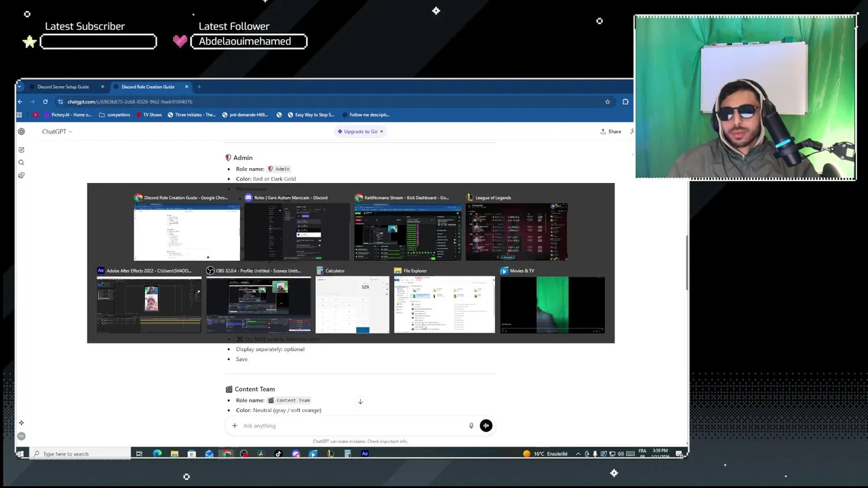Select the Discord Role Creation Guide tab

coord(148,87)
